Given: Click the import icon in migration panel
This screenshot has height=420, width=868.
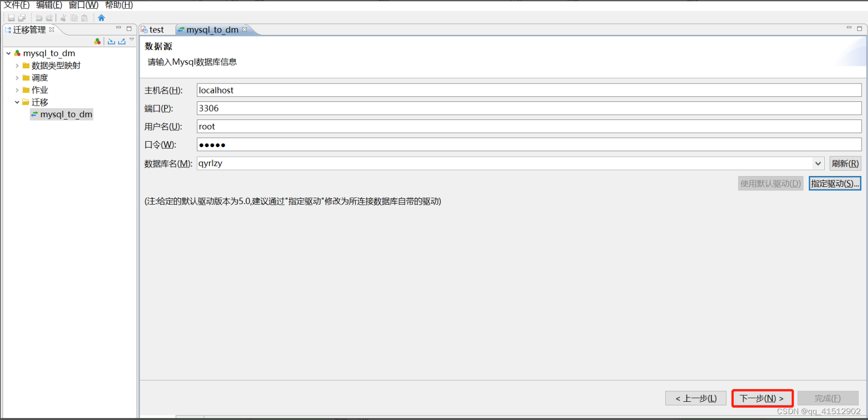Looking at the screenshot, I should click(x=111, y=41).
